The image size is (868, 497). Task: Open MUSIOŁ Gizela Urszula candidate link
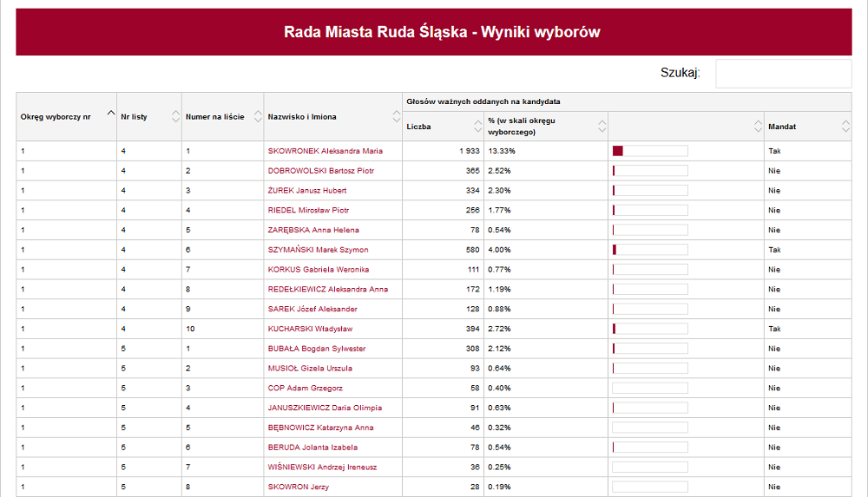(310, 369)
